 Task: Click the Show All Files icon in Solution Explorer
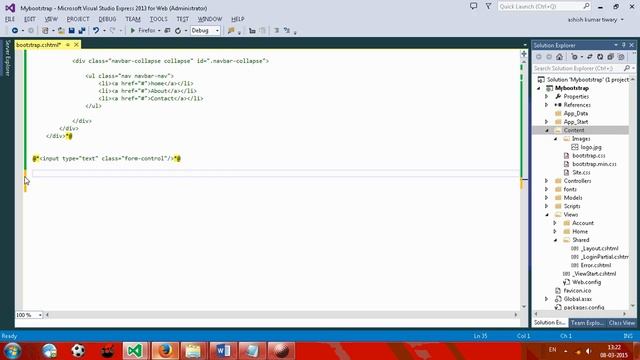point(621,57)
